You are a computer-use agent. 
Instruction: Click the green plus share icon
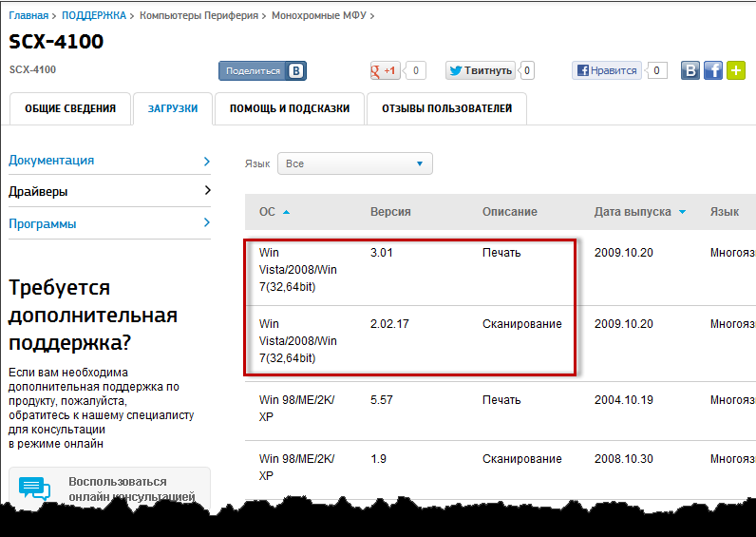pyautogui.click(x=736, y=70)
